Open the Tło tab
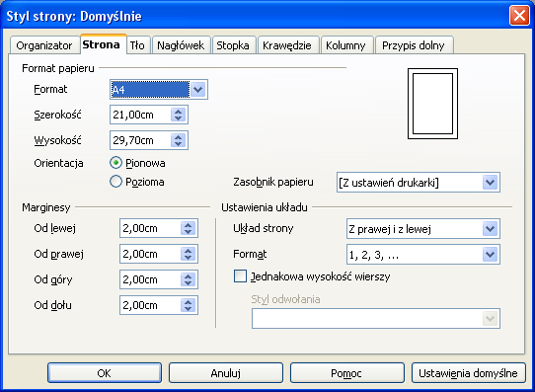This screenshot has height=392, width=535. click(137, 45)
